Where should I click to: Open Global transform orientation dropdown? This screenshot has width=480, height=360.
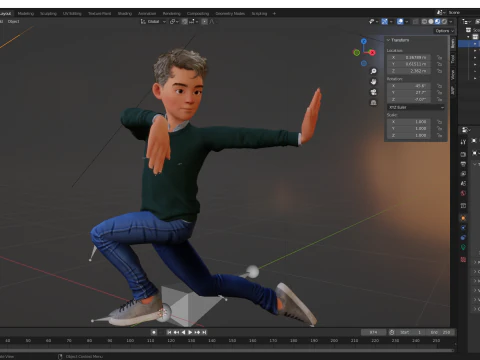coord(153,21)
